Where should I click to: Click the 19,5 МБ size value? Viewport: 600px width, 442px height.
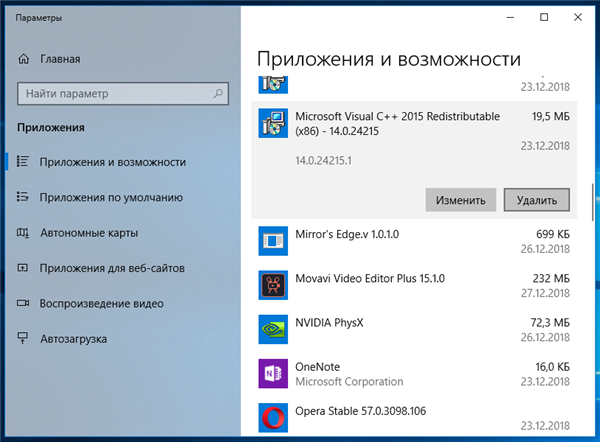pos(551,116)
